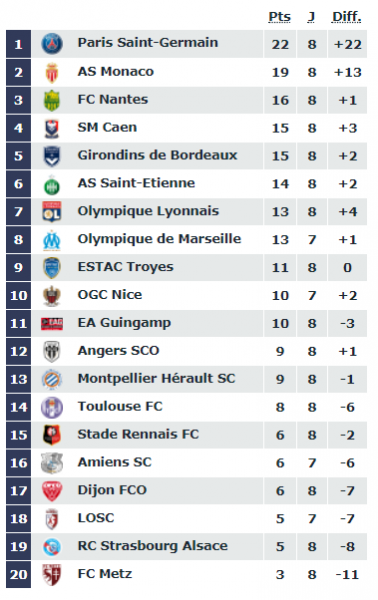Click the FC Metz crest

click(52, 574)
